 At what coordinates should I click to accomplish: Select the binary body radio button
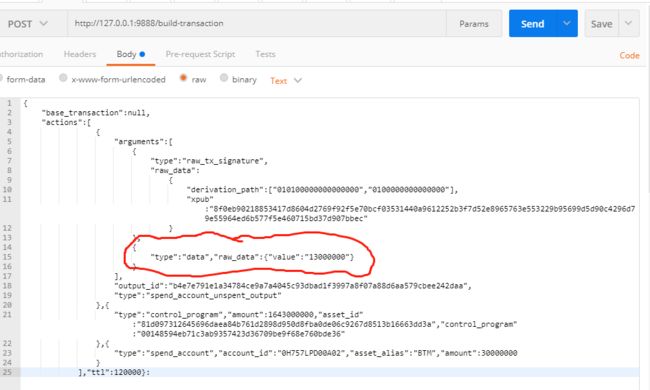(x=224, y=78)
